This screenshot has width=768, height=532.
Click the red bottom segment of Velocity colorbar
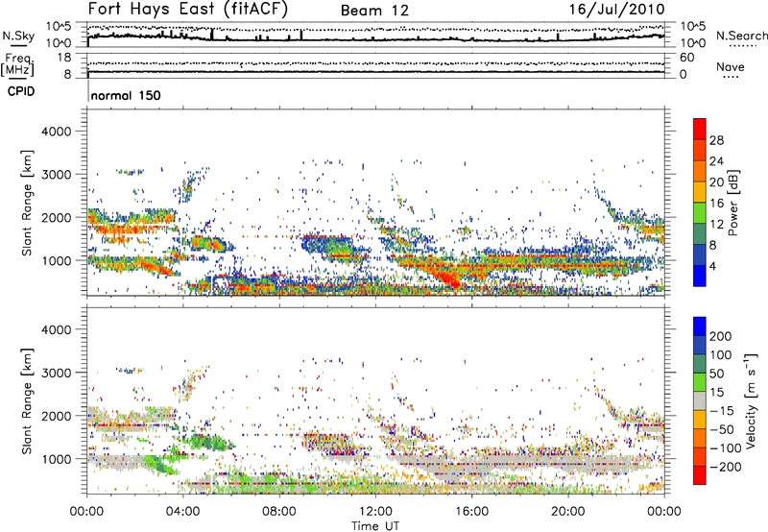pyautogui.click(x=700, y=475)
